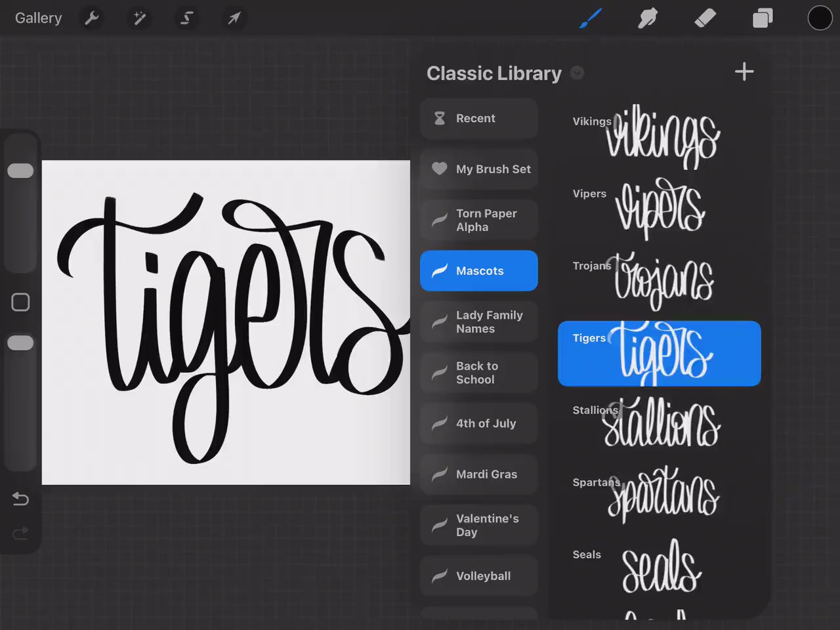Select the Smudge tool
This screenshot has height=630, width=840.
coord(648,18)
